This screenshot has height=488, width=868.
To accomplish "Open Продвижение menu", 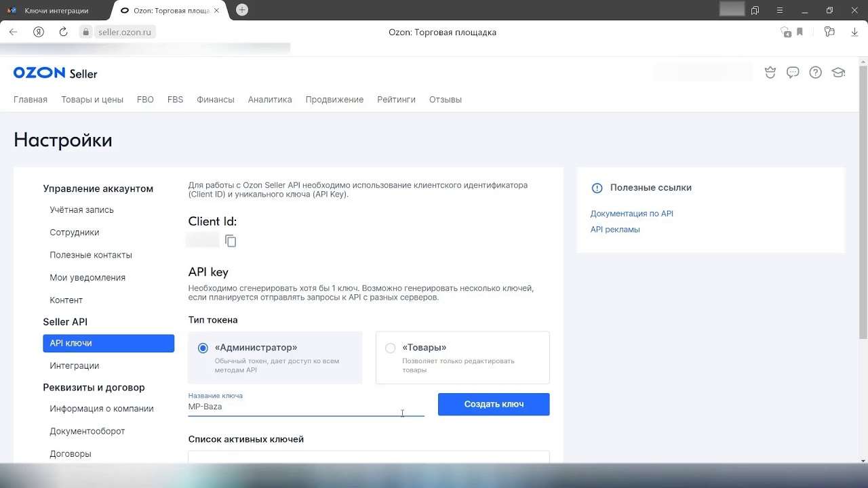I will click(x=334, y=99).
